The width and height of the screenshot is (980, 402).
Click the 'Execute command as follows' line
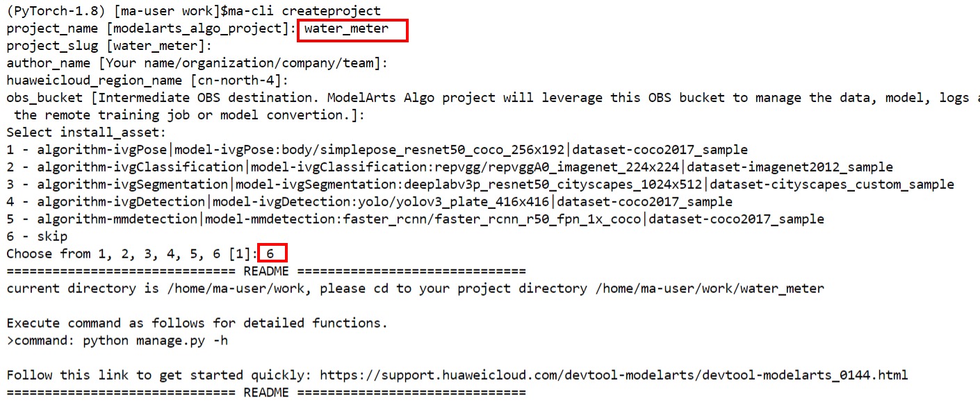(197, 323)
